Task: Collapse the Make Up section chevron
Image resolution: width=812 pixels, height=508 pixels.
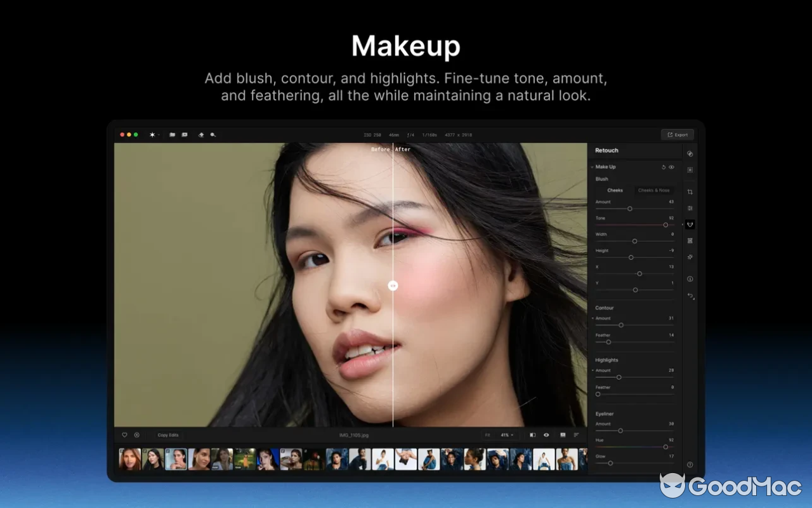Action: point(592,166)
